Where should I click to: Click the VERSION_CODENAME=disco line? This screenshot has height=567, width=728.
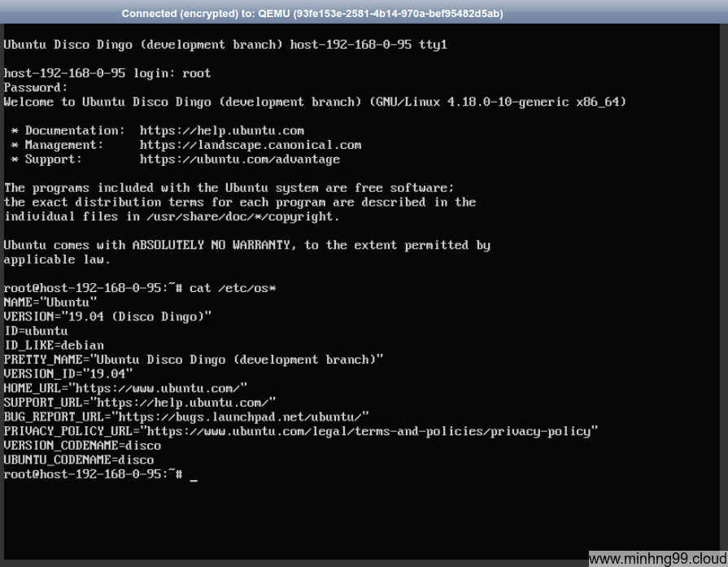[x=82, y=446]
